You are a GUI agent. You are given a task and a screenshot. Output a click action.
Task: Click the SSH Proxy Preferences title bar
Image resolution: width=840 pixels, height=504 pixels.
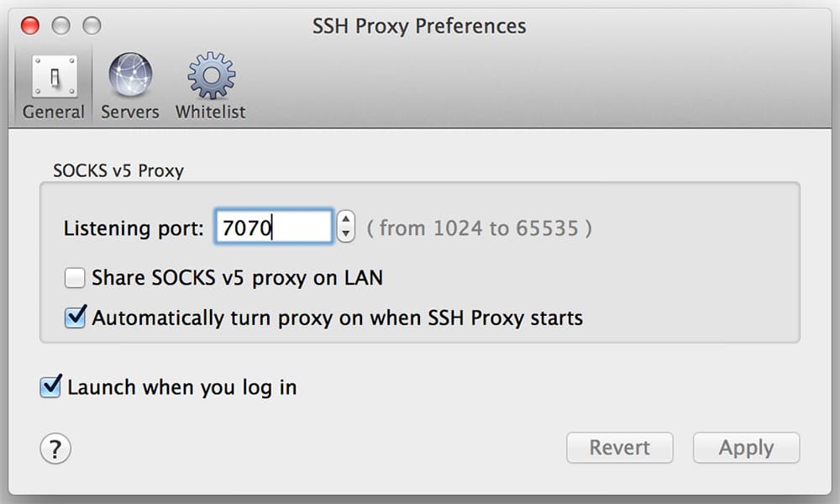tap(419, 26)
